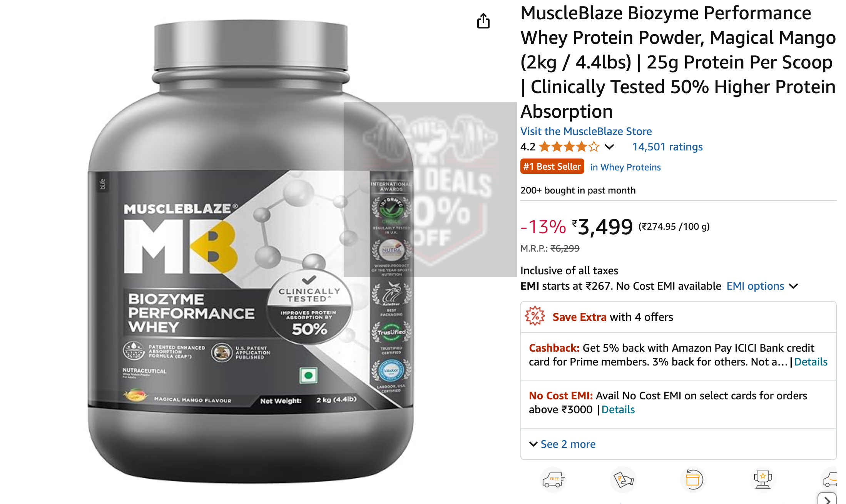Click the Free Delivery truck icon
The height and width of the screenshot is (504, 846).
point(553,479)
